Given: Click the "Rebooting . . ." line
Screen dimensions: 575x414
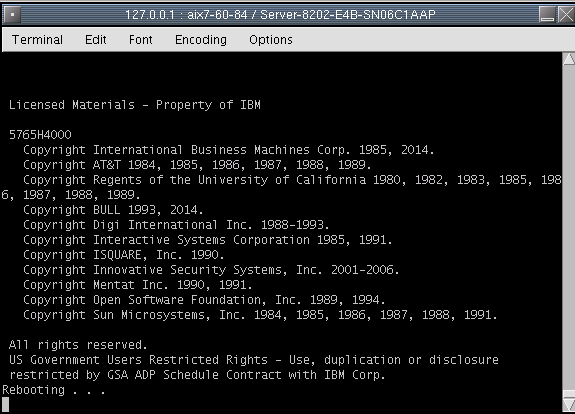Looking at the screenshot, I should click(54, 390).
